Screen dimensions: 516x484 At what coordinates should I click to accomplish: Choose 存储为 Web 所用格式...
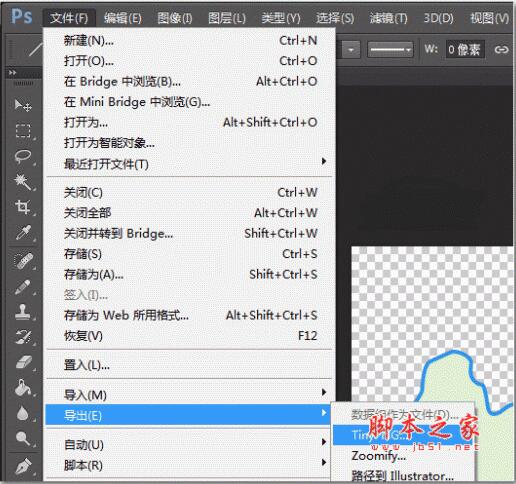[190, 315]
